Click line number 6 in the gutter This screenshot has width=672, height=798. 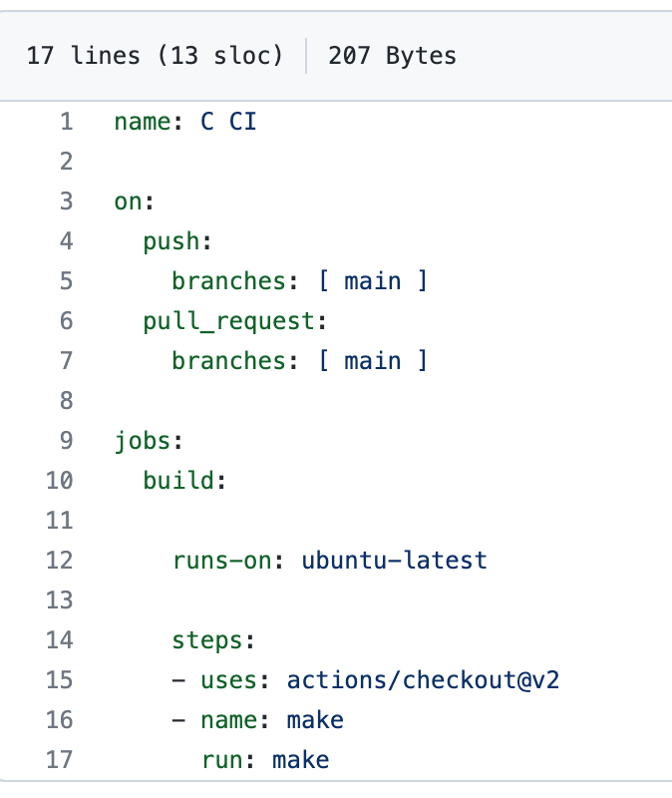(x=67, y=321)
